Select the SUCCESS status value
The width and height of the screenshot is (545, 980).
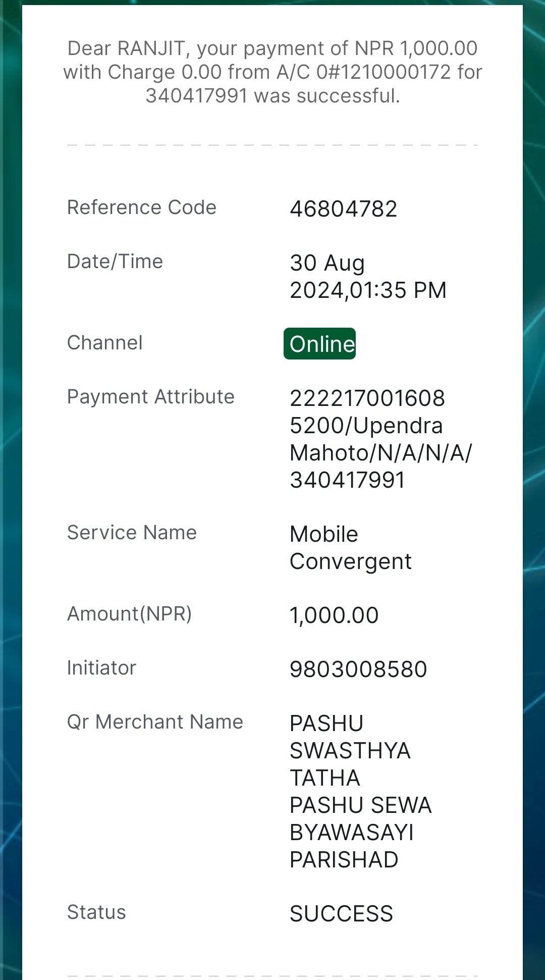point(341,914)
